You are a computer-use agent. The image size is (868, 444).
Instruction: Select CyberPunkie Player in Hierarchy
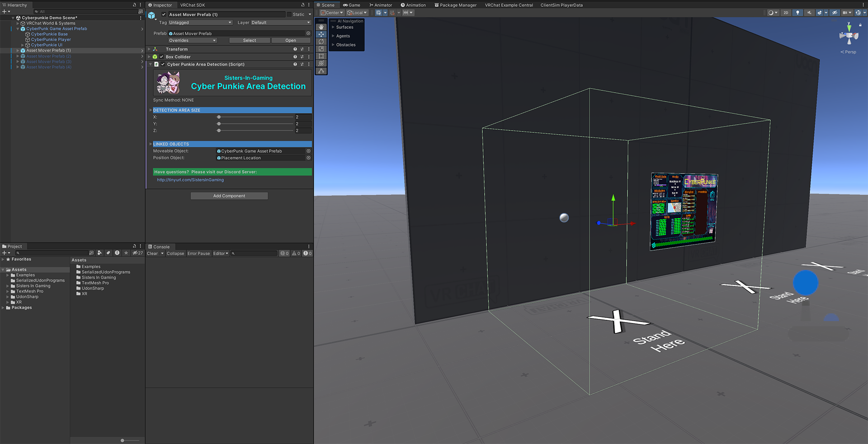click(x=51, y=39)
